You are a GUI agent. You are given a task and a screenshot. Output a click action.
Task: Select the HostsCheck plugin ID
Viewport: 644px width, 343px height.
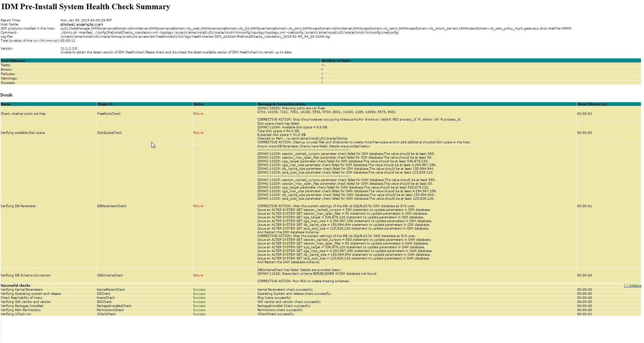(x=106, y=298)
